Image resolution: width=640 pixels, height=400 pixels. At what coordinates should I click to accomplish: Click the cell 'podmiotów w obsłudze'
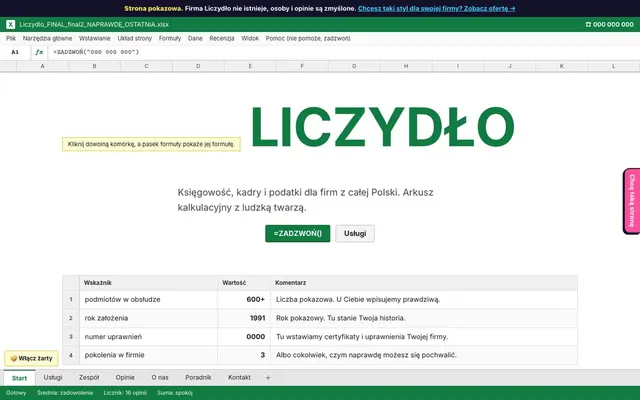click(148, 300)
